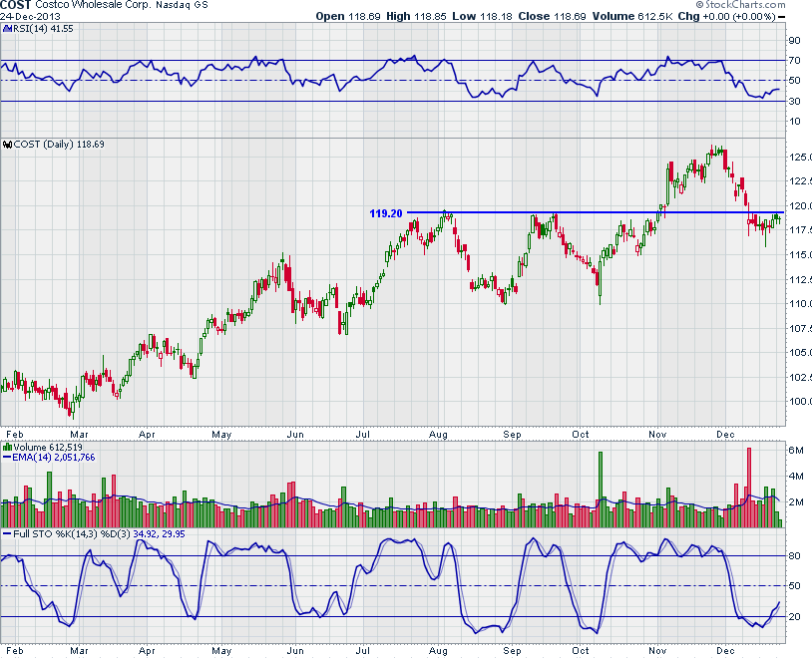Click the Volume 612,519 panel label
812x658 pixels.
pyautogui.click(x=48, y=447)
